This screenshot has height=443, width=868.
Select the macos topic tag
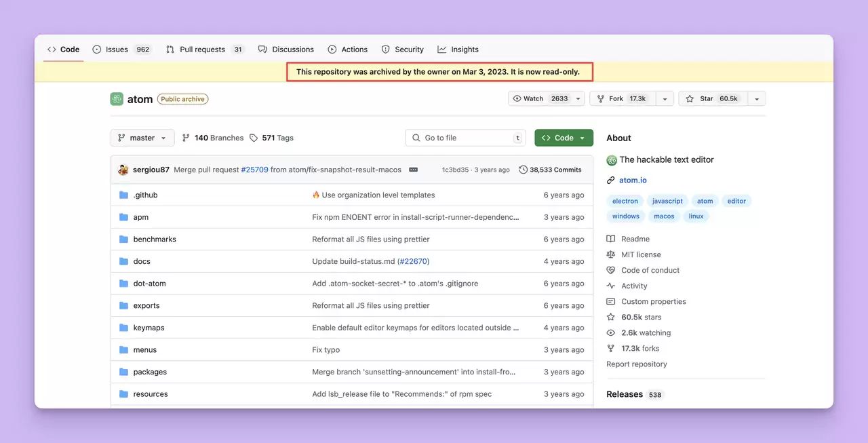tap(664, 216)
